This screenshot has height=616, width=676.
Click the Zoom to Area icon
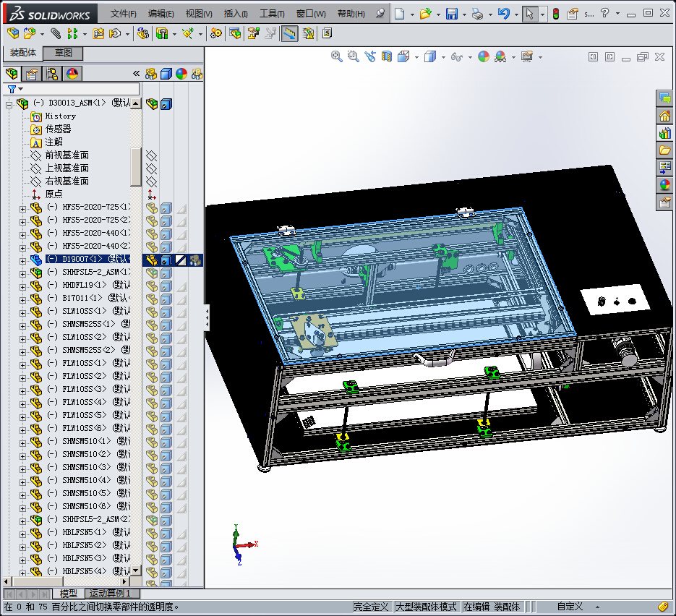[353, 56]
